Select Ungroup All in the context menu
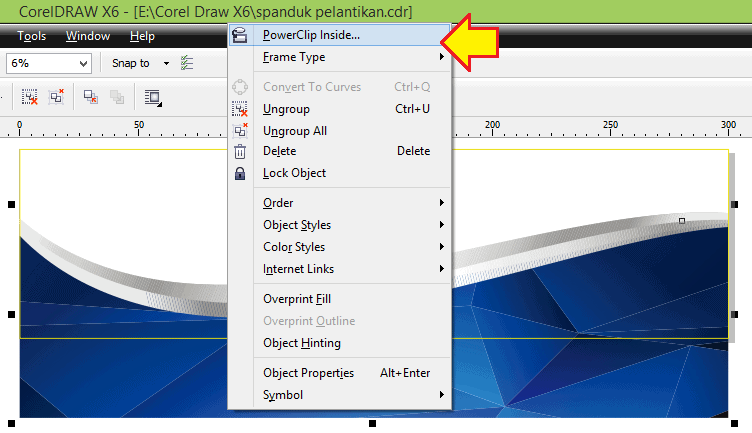Viewport: 752px width, 433px height. pos(340,131)
